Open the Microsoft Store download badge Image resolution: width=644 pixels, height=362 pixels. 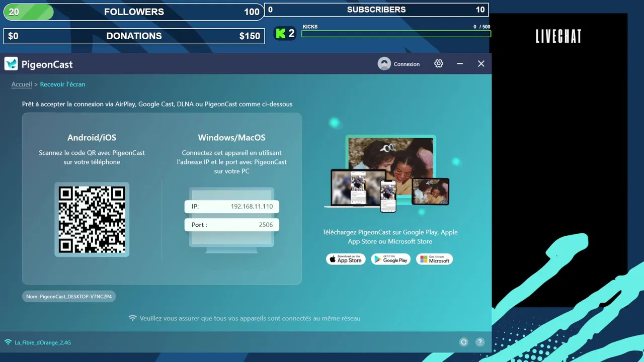click(x=434, y=259)
